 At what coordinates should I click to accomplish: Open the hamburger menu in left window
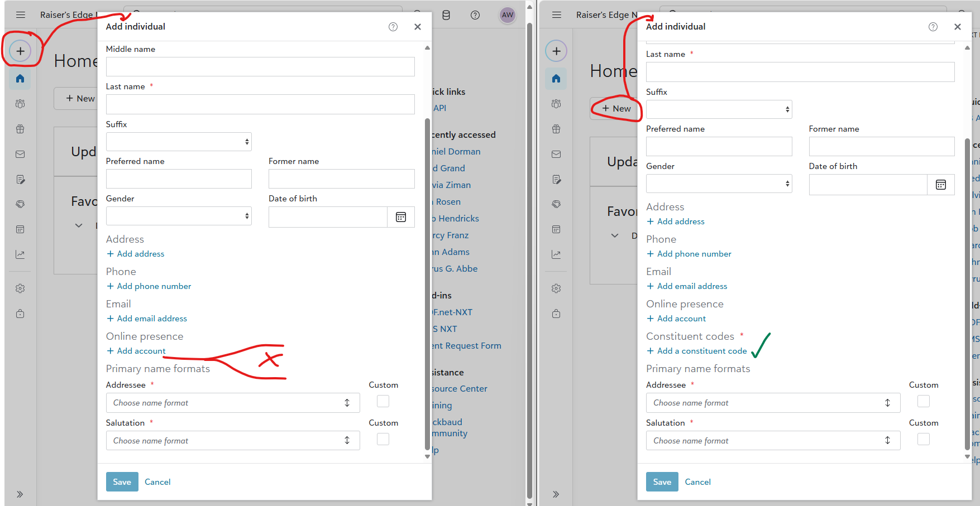(x=21, y=15)
